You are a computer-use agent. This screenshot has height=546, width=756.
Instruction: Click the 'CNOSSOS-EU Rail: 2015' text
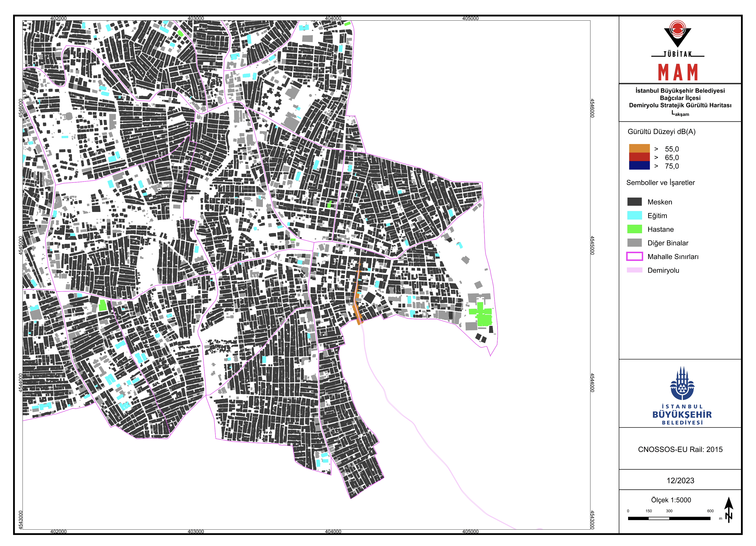coord(680,449)
